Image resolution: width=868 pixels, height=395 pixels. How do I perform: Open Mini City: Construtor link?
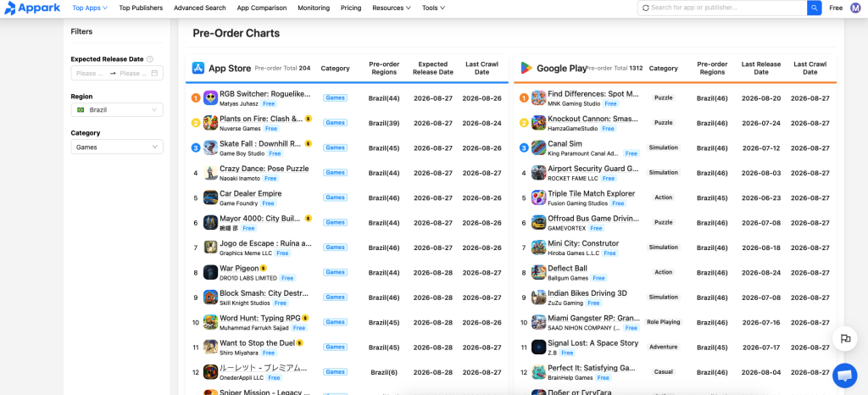[583, 243]
